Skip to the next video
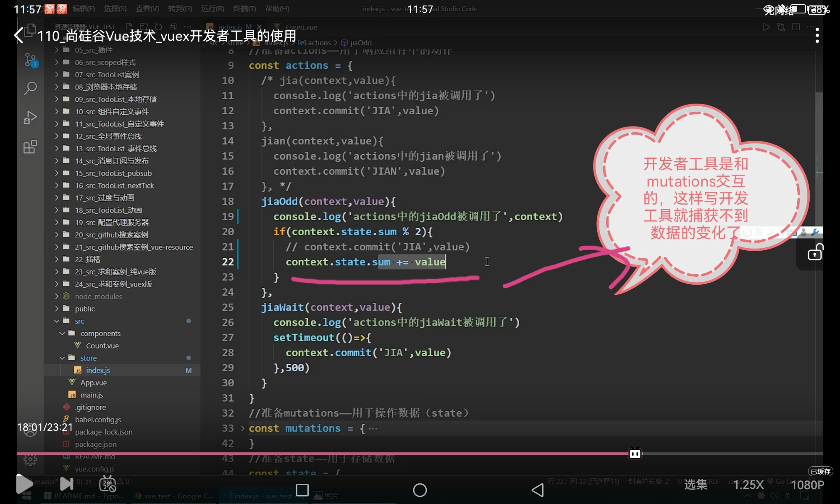The width and height of the screenshot is (840, 504). point(66,484)
